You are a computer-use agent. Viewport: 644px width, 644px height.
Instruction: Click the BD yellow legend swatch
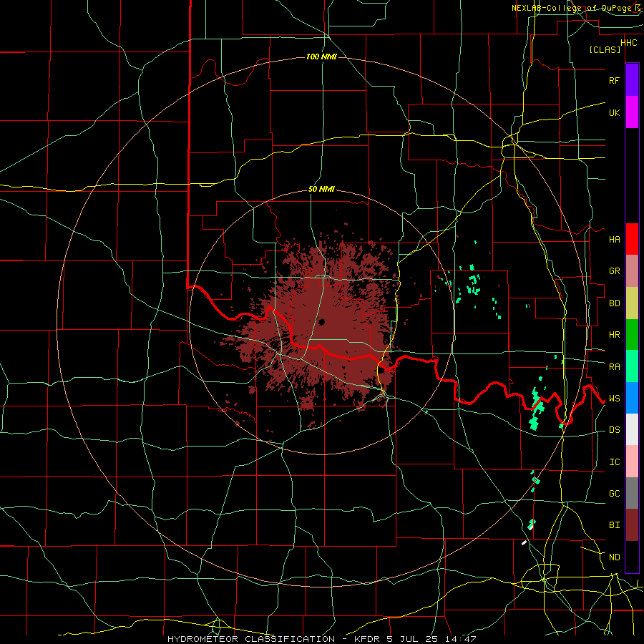coord(632,303)
